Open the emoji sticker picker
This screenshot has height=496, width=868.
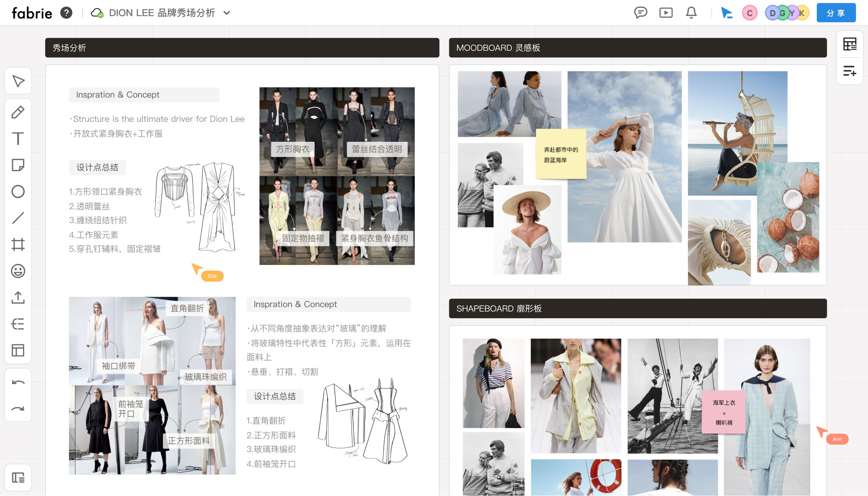point(18,271)
